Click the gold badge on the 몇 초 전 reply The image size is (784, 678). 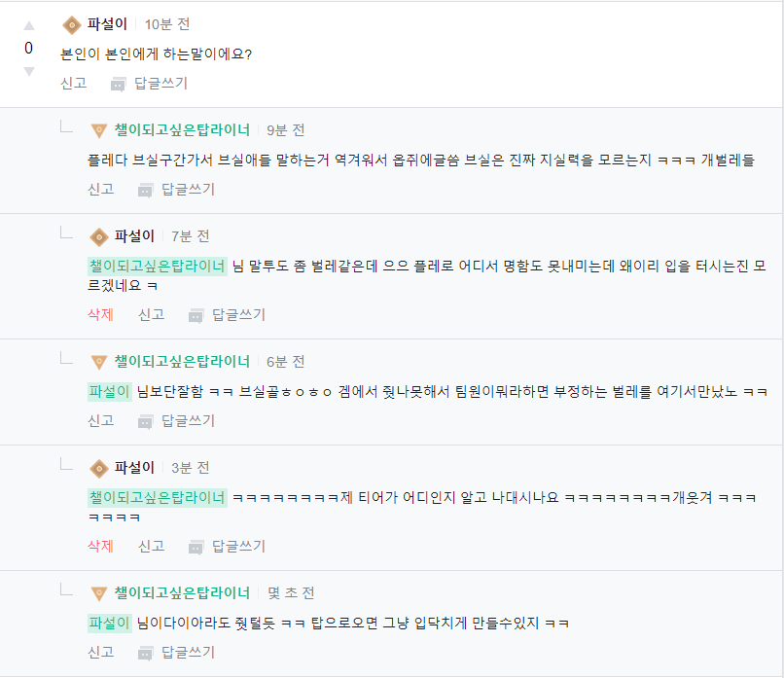(97, 592)
